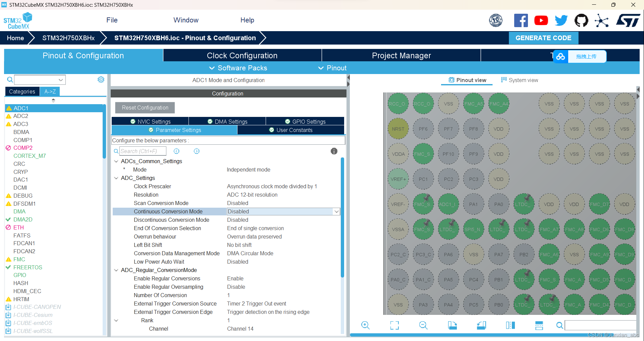The width and height of the screenshot is (644, 341).
Task: Click the STM32CubeMX logo
Action: point(18,21)
